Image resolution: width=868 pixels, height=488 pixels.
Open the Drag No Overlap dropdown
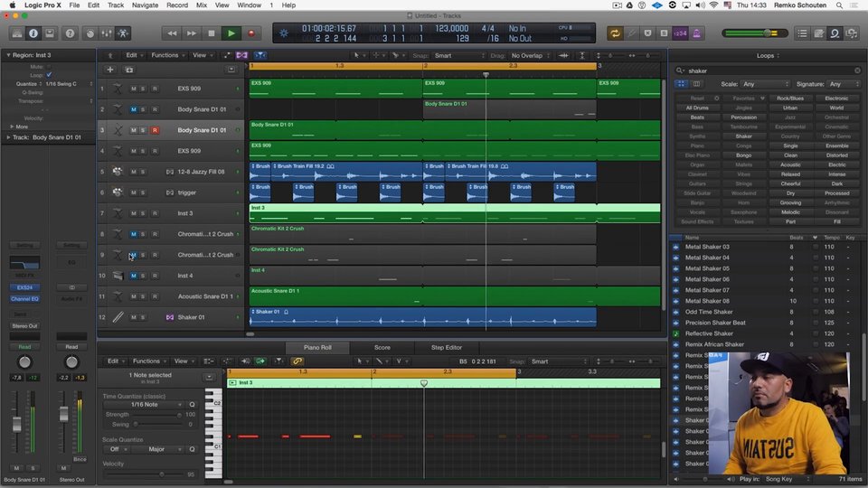coord(531,55)
